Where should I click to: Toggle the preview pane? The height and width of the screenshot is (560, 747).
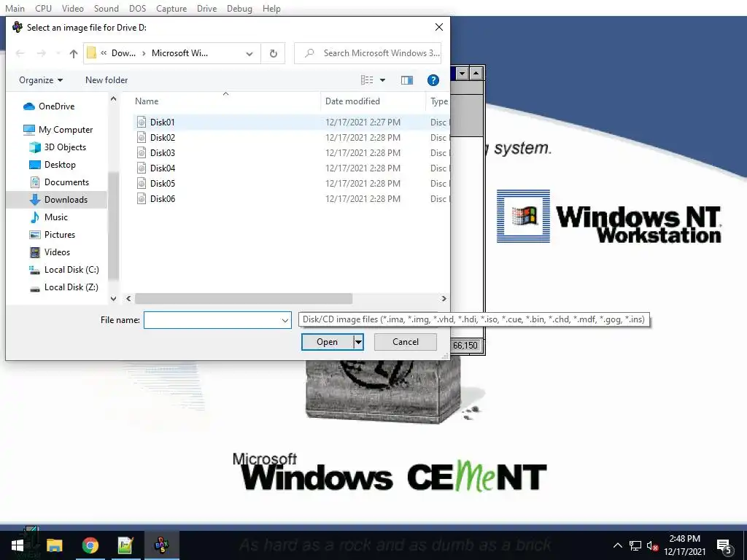(407, 80)
